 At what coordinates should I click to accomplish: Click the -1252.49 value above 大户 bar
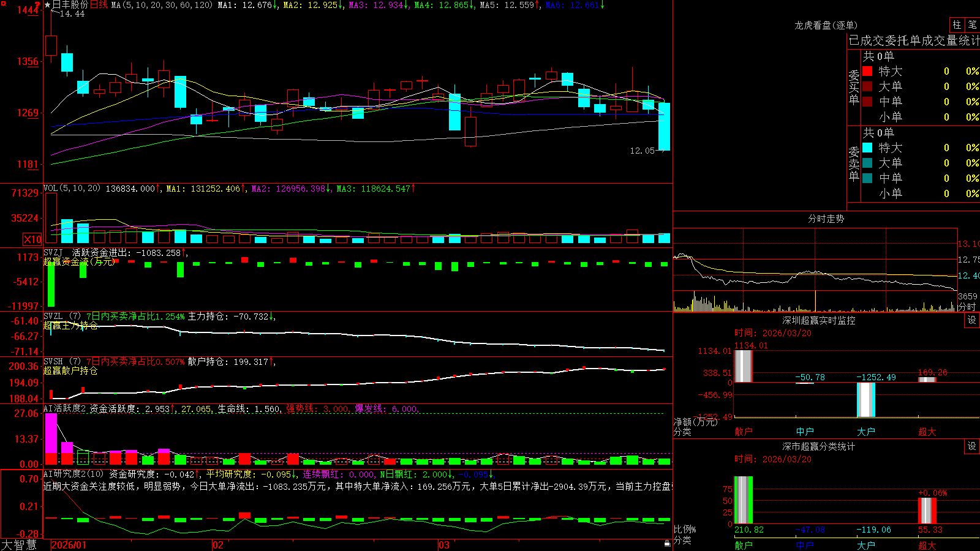[x=876, y=377]
